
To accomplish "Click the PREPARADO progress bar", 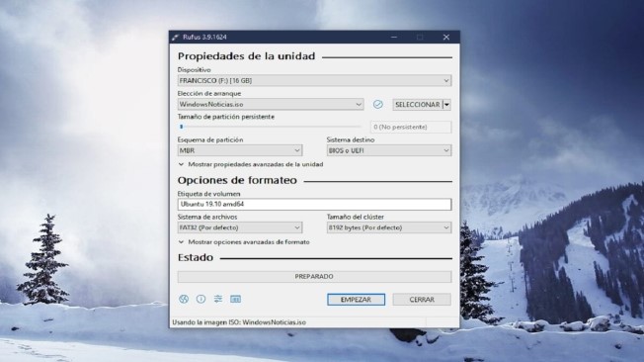I will click(x=315, y=276).
